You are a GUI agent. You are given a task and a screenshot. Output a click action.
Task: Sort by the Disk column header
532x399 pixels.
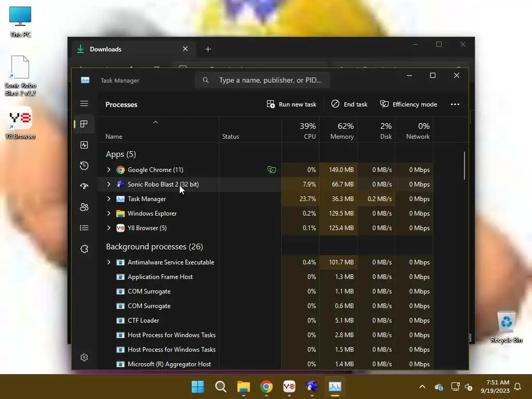[x=376, y=130]
